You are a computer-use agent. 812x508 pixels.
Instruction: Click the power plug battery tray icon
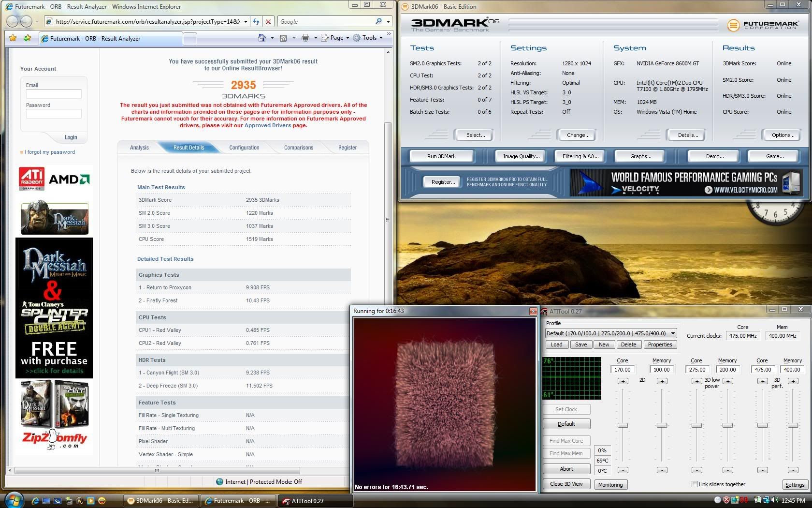[757, 500]
